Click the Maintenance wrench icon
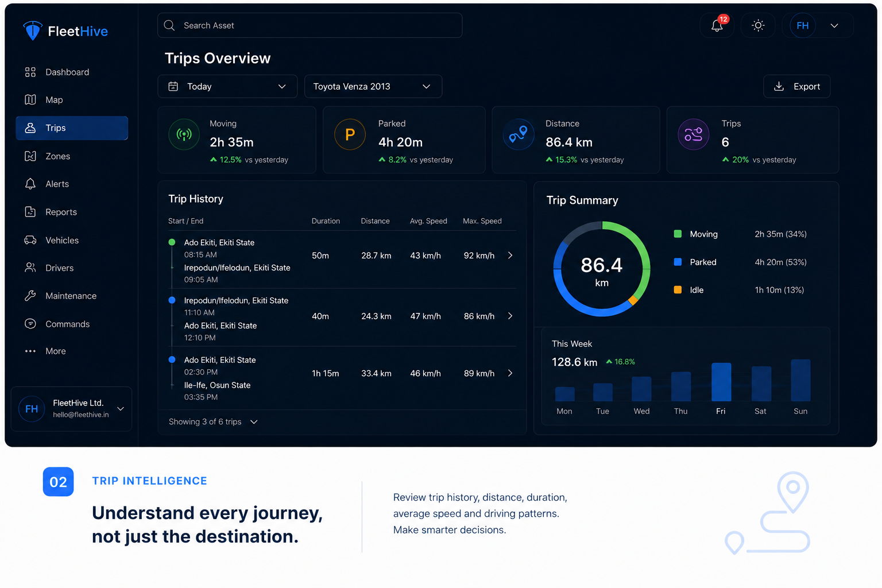Screen dimensions: 882x588 (x=30, y=296)
